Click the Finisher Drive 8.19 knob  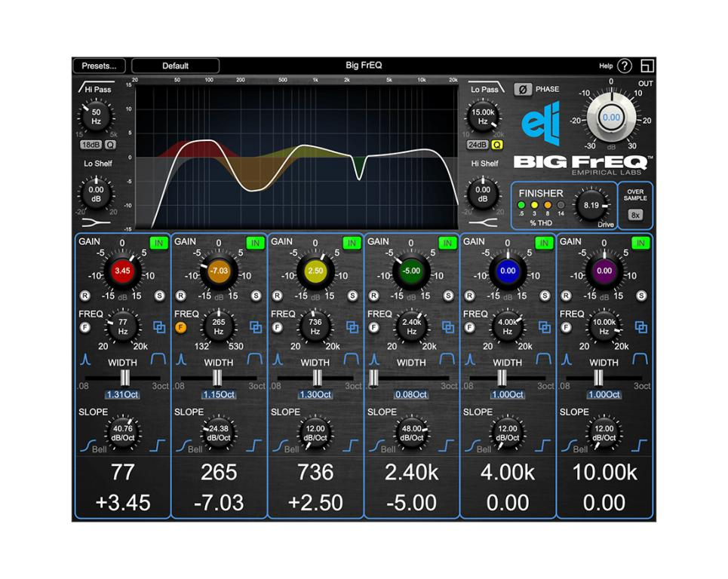click(x=591, y=206)
